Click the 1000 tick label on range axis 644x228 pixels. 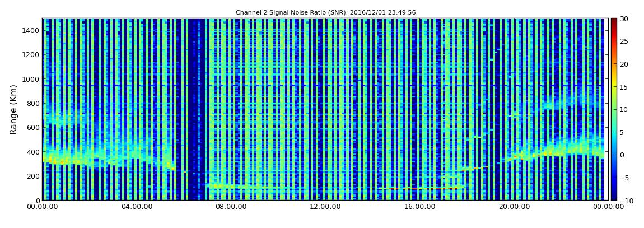click(x=31, y=79)
